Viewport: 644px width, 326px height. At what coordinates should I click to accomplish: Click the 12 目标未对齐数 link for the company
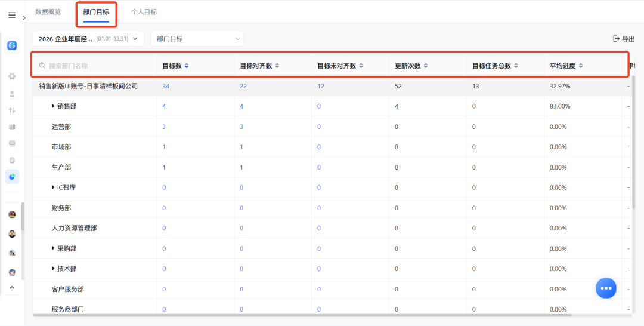[321, 87]
